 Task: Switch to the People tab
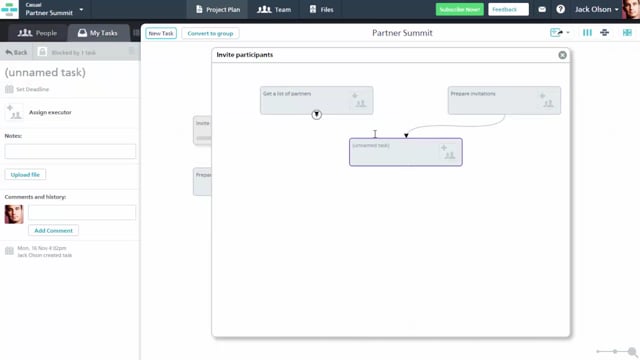(37, 33)
